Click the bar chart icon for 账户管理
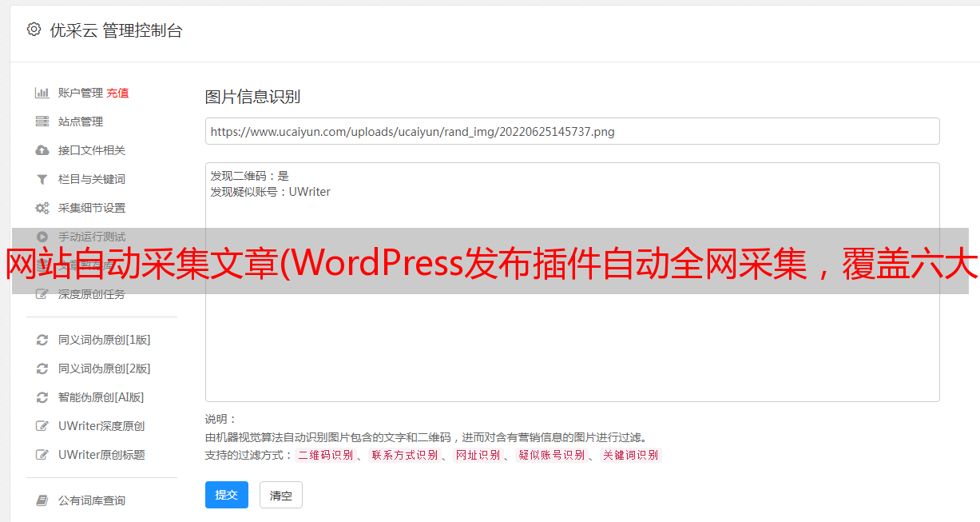 click(x=42, y=93)
